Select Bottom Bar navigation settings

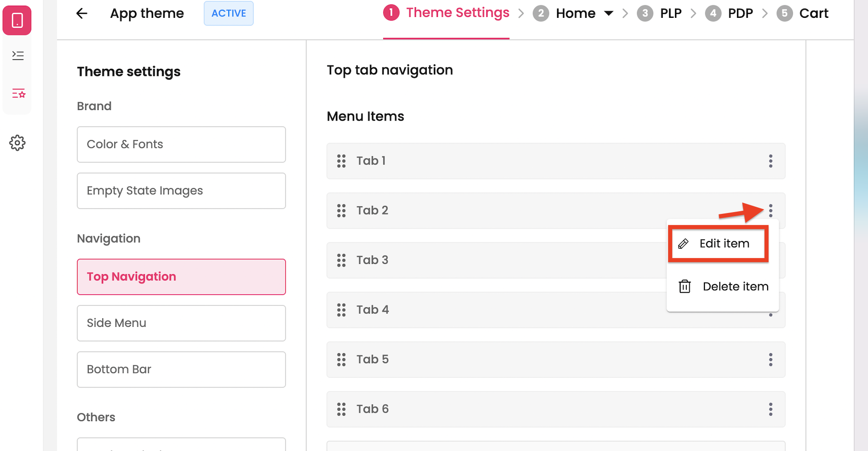(181, 369)
